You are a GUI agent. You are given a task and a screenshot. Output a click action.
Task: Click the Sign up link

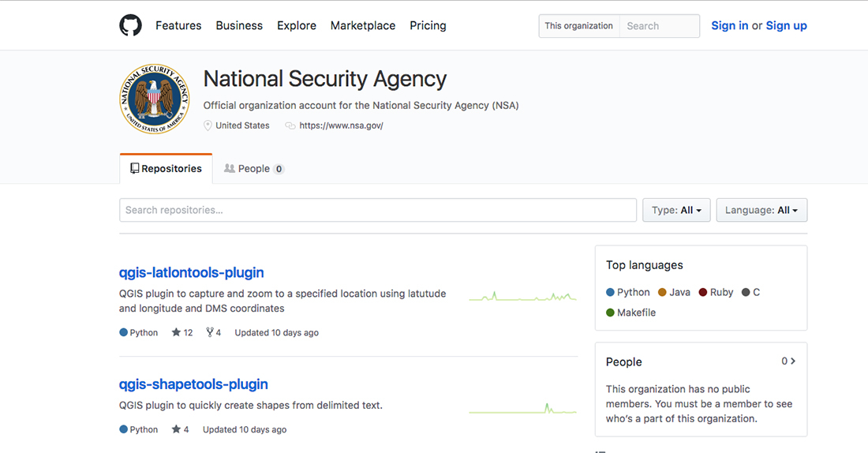(786, 25)
